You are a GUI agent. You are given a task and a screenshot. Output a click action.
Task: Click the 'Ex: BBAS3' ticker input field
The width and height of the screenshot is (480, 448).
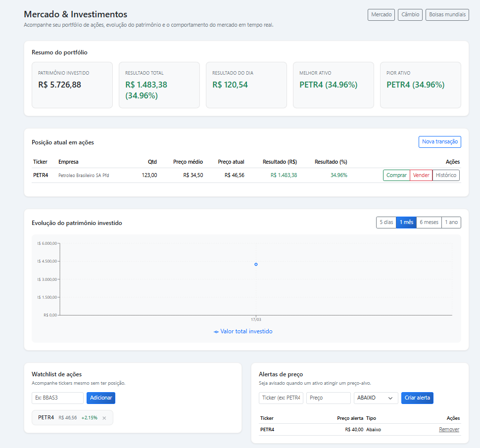tap(57, 398)
